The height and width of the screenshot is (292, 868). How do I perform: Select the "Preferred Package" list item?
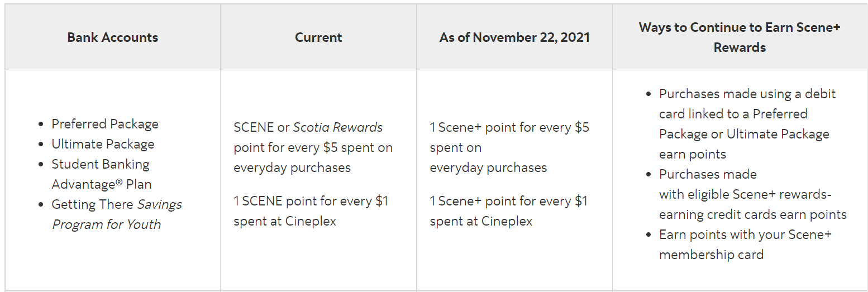(105, 124)
